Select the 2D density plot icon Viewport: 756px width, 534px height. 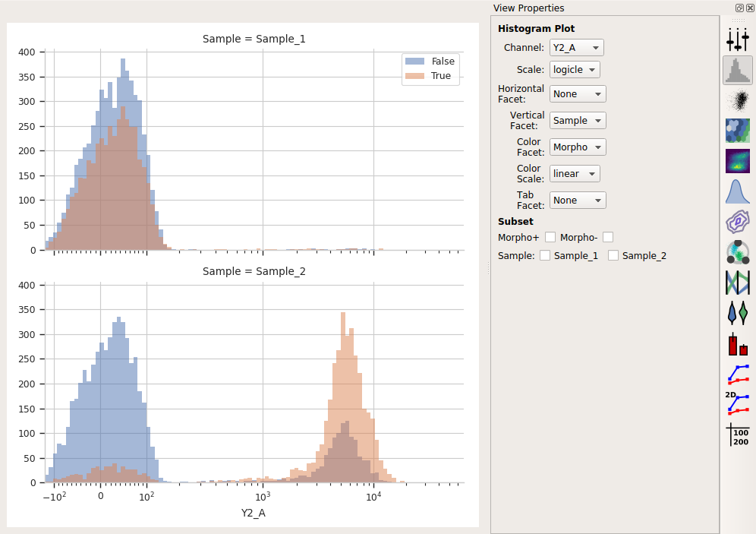[737, 160]
